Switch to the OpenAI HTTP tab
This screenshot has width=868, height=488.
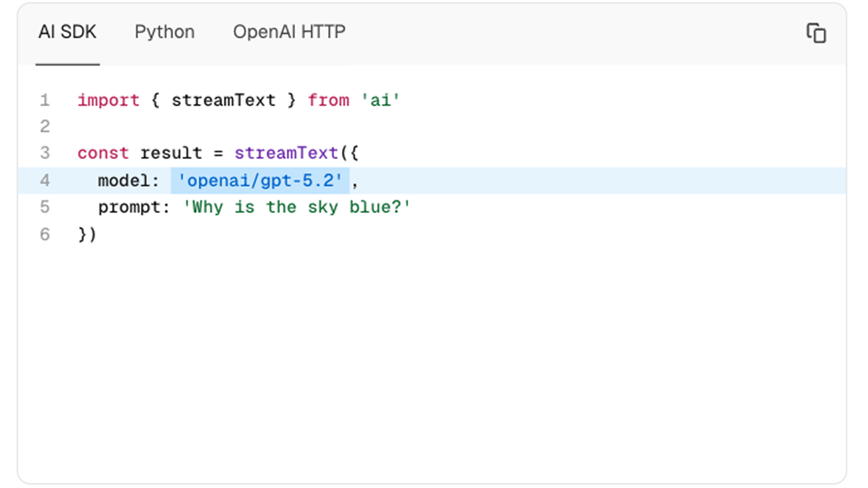pyautogui.click(x=289, y=32)
